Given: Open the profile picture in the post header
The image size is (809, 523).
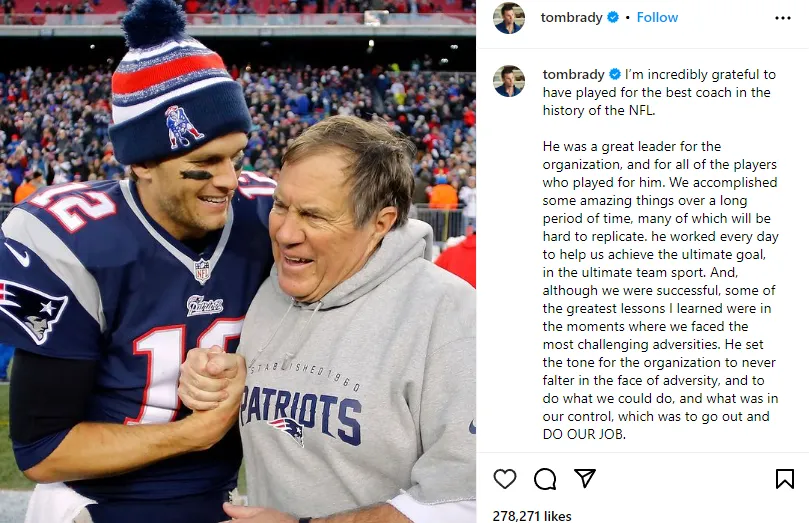Looking at the screenshot, I should [x=509, y=18].
